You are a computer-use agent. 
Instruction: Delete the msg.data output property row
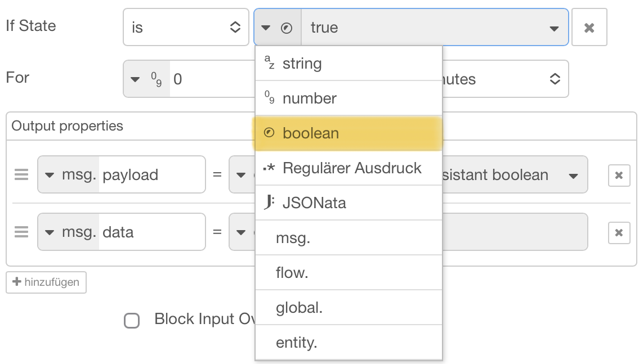point(619,232)
